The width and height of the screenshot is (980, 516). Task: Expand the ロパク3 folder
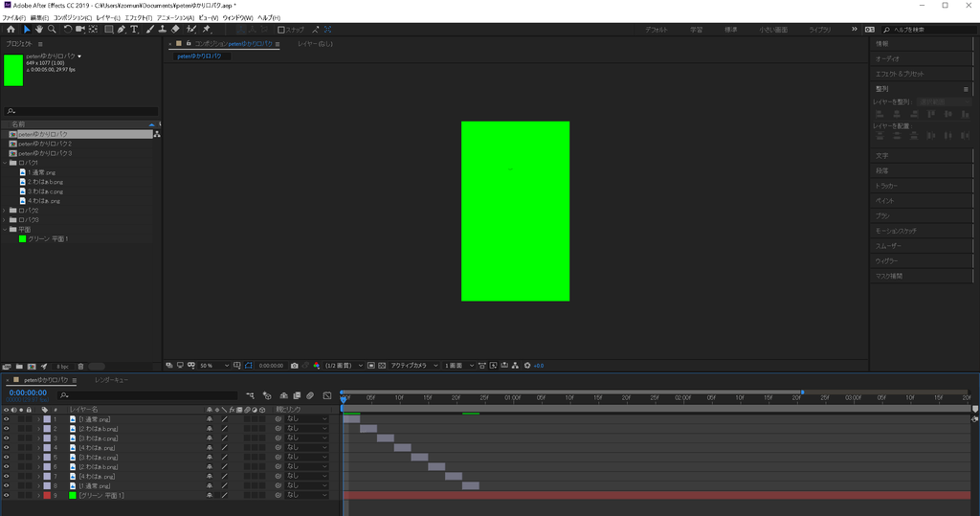click(5, 220)
